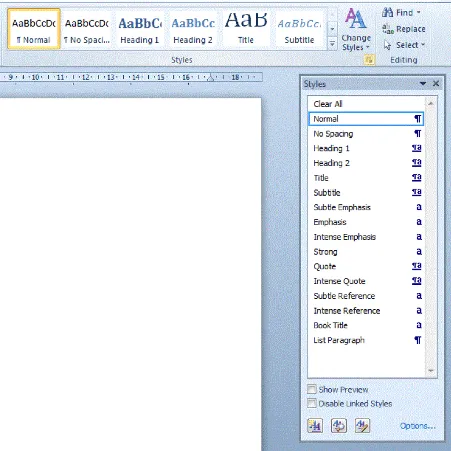
Task: Click linked style icon beside Title
Action: (417, 177)
